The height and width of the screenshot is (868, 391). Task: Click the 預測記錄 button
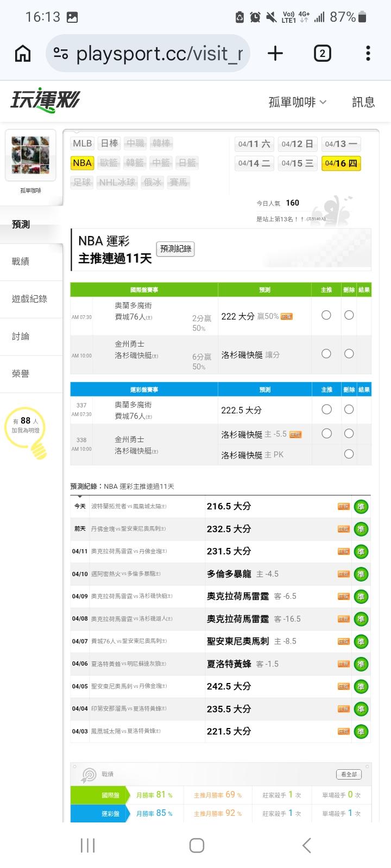(x=175, y=249)
